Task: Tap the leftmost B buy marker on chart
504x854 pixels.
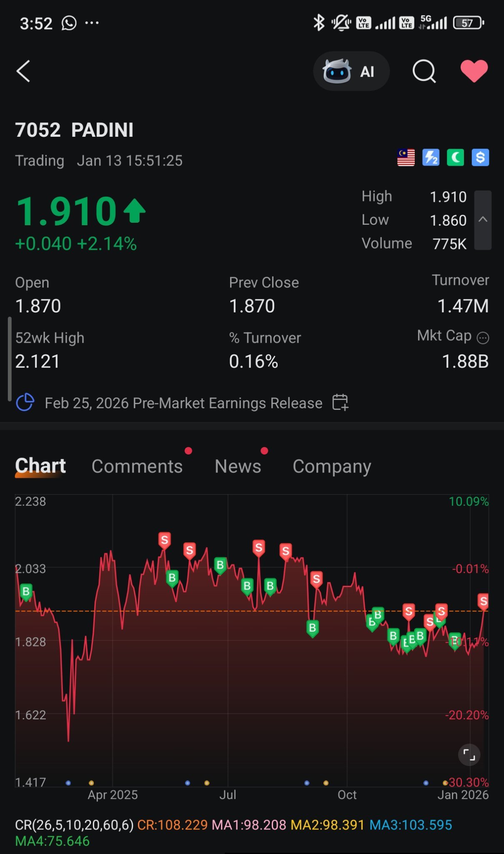Action: [26, 592]
